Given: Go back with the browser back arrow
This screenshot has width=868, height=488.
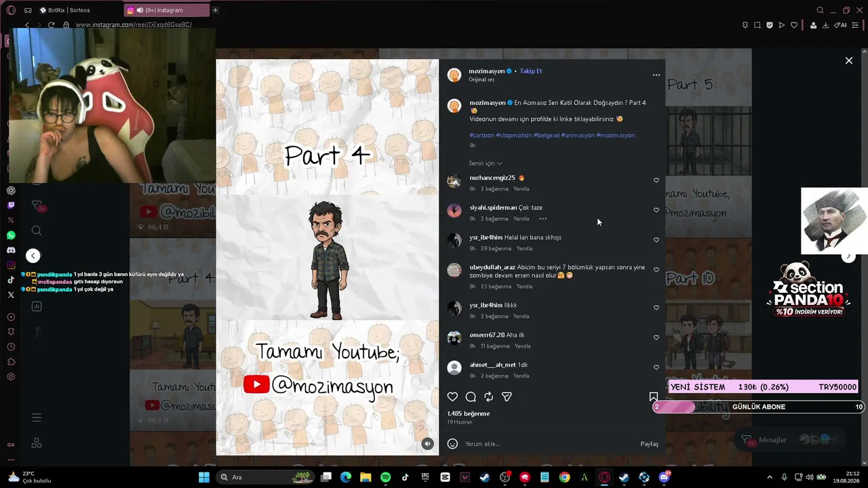Looking at the screenshot, I should (x=27, y=25).
